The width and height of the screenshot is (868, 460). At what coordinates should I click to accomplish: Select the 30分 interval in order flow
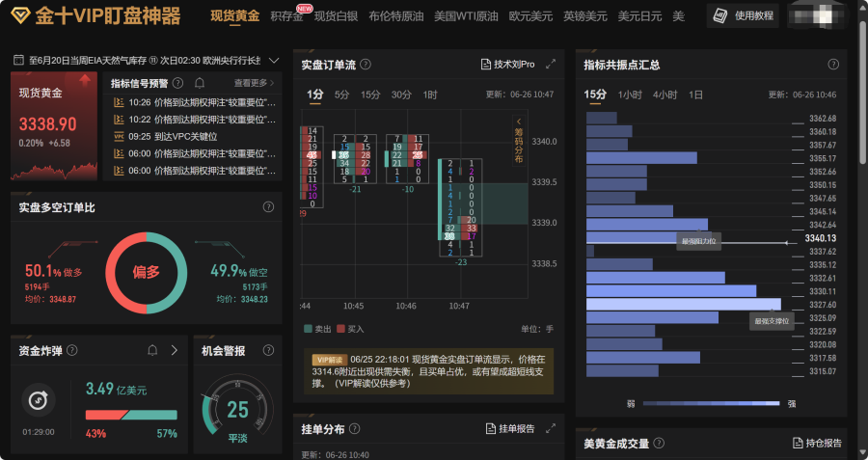click(x=401, y=95)
